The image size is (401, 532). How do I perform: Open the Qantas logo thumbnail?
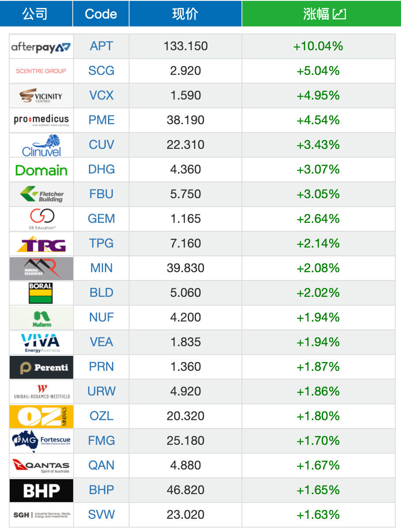[x=41, y=465]
